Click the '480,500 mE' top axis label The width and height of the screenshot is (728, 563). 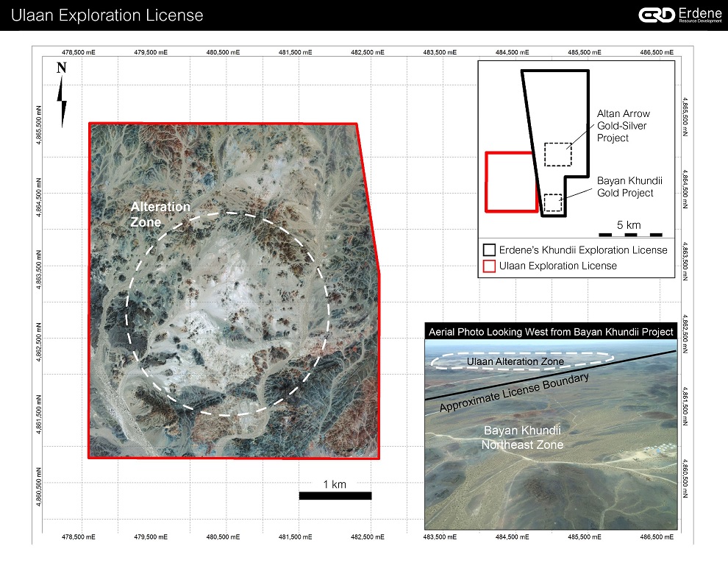coord(224,52)
